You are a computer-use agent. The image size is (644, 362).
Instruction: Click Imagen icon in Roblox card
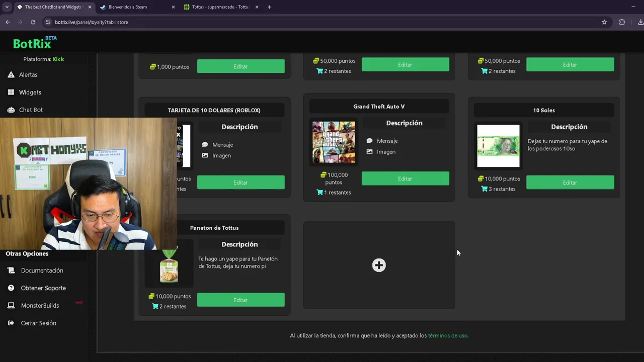coord(205,156)
